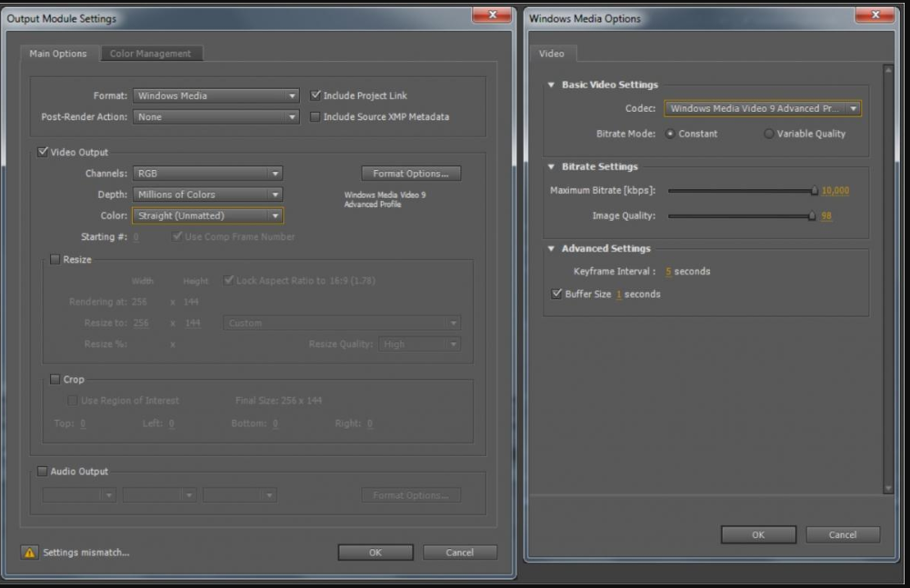The width and height of the screenshot is (910, 588).
Task: Click Cancel in Windows Media Options
Action: click(843, 534)
